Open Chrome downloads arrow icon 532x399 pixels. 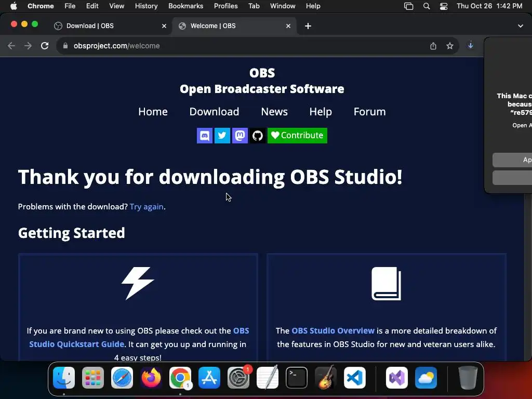471,45
